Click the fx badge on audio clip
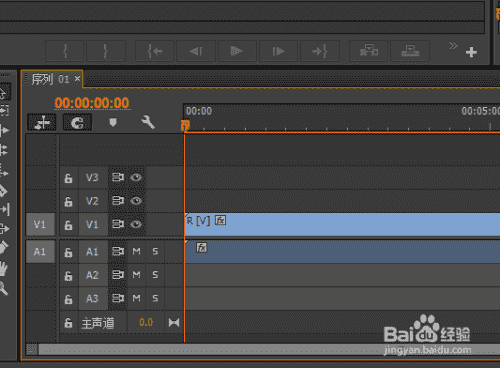This screenshot has width=500, height=368. point(202,247)
